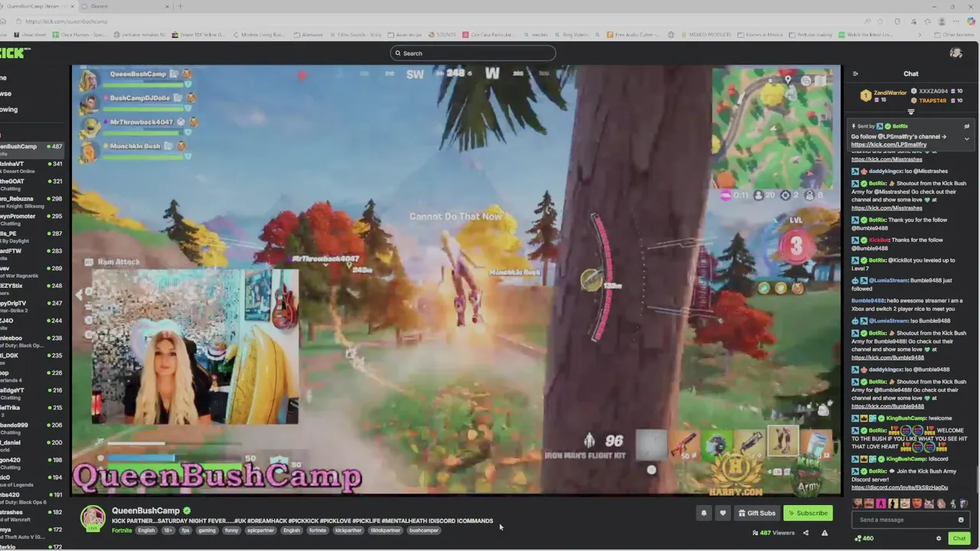This screenshot has width=980, height=551.
Task: Open the Gift Subs dialog
Action: (756, 513)
